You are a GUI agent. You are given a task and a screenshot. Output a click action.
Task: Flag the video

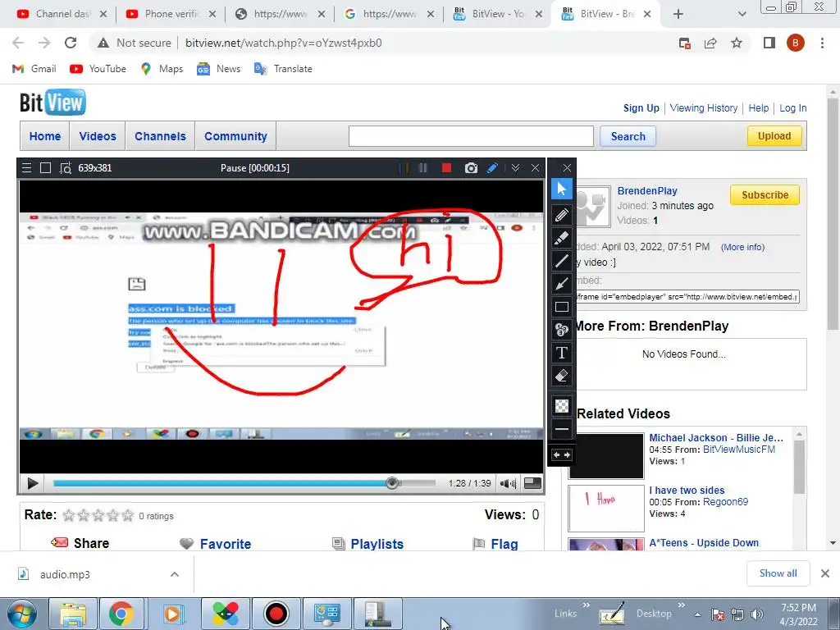pos(495,544)
